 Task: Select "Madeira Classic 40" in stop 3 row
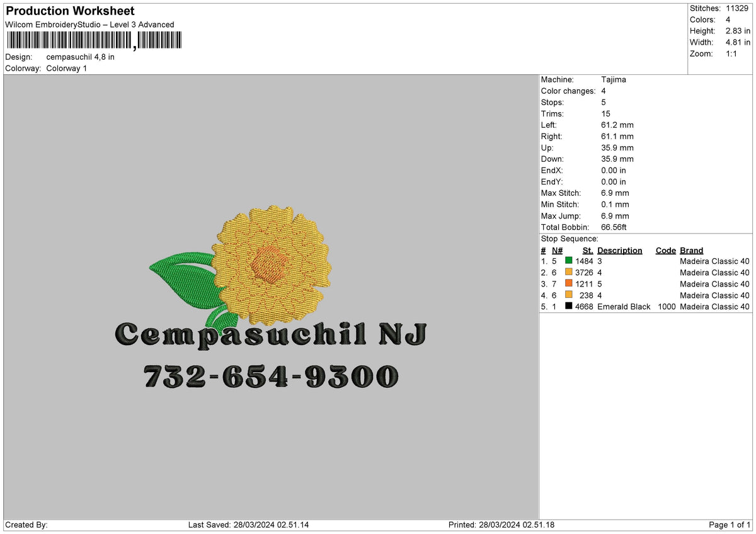click(x=714, y=284)
